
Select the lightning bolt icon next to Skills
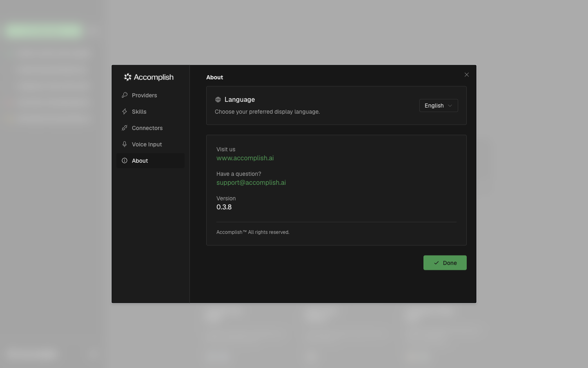coord(125,111)
